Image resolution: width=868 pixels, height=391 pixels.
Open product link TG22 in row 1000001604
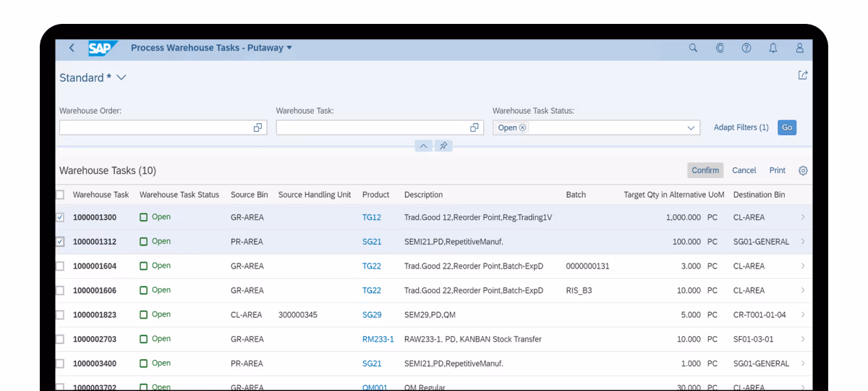[x=372, y=266]
